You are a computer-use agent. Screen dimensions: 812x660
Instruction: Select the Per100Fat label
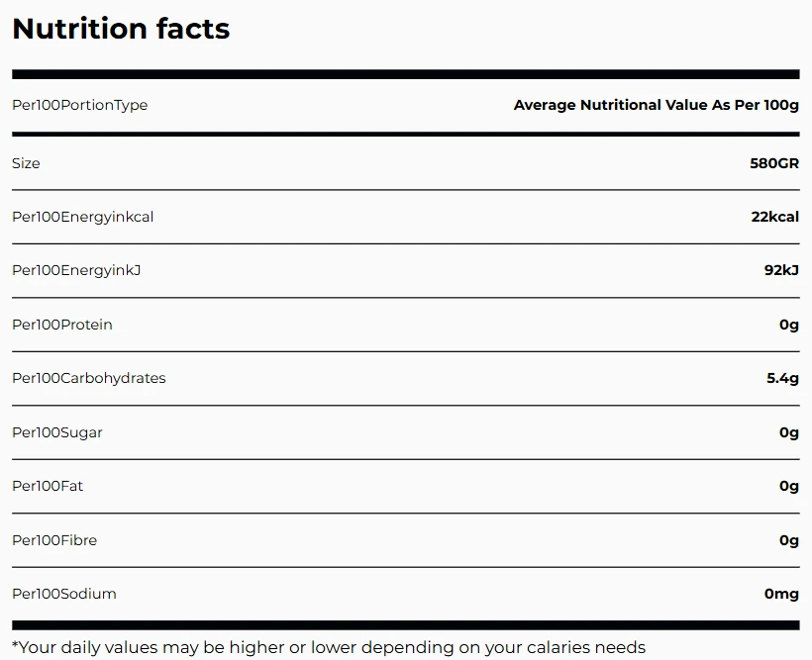[x=48, y=486]
